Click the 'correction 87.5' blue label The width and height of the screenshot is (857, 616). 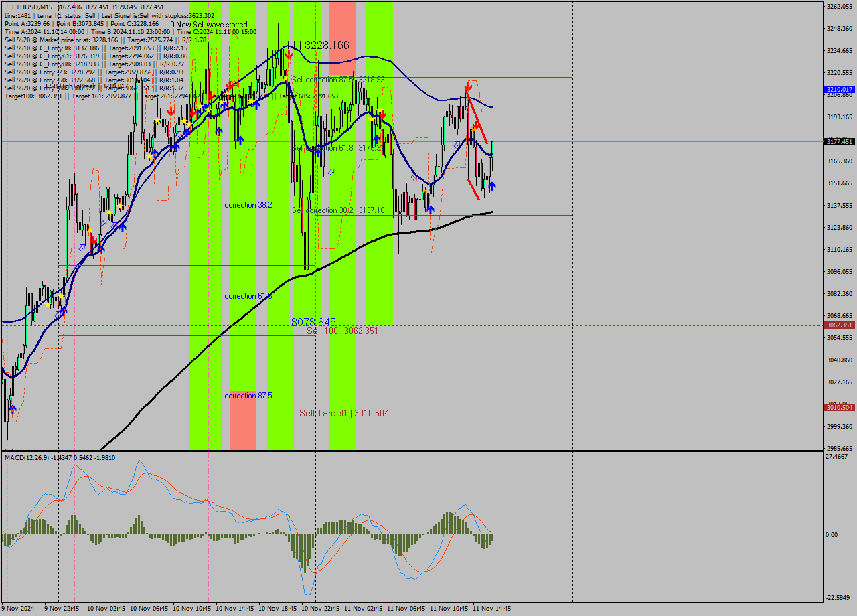click(248, 396)
